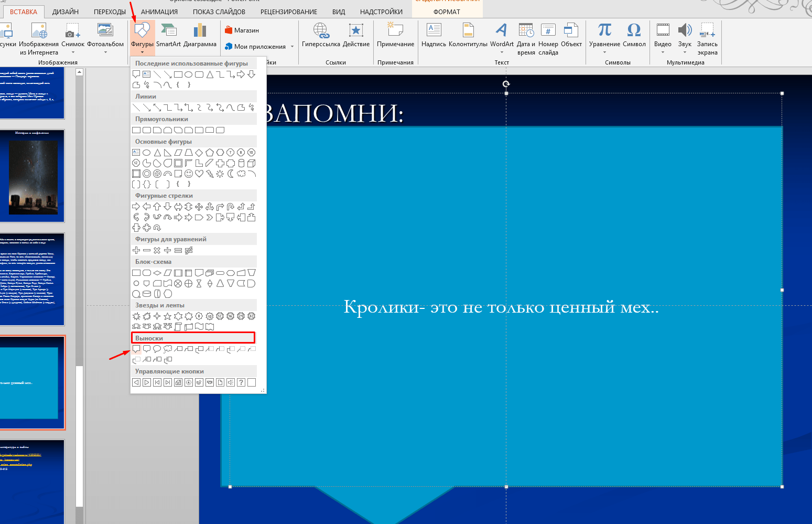Switch to the ДИЗАЙН tab
The height and width of the screenshot is (524, 812).
(x=66, y=12)
